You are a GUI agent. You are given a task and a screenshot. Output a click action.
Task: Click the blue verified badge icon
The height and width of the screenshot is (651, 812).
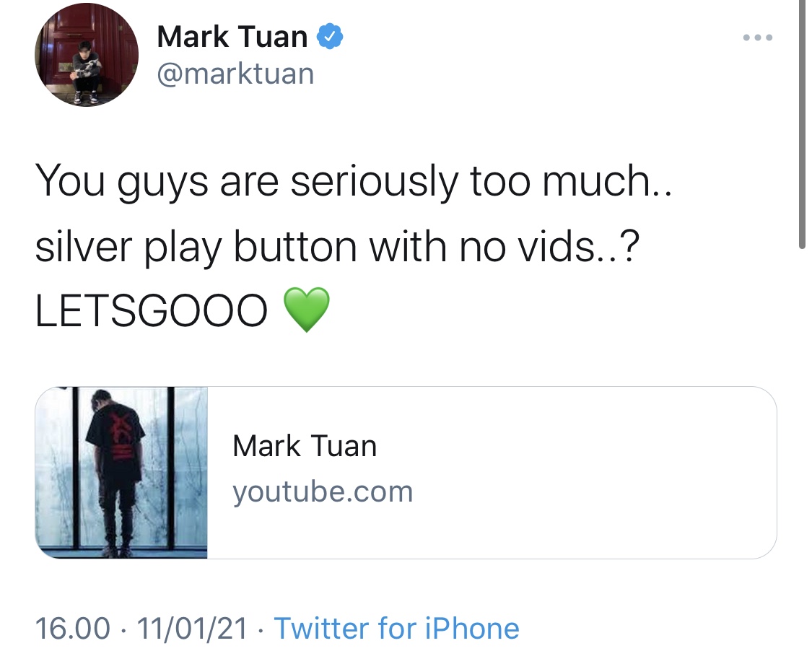click(x=329, y=37)
